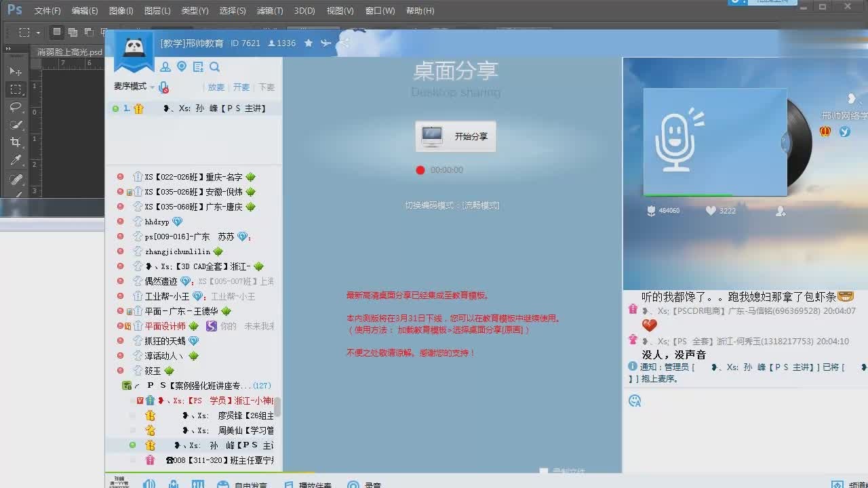Click the microphone icon in bottom bar
Screen dimensions: 868x488
tap(174, 484)
